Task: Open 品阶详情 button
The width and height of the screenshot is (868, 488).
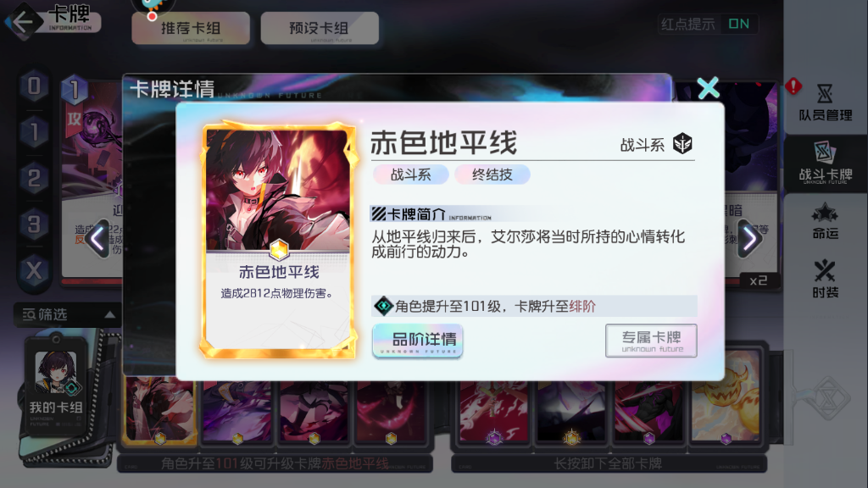Action: coord(417,341)
